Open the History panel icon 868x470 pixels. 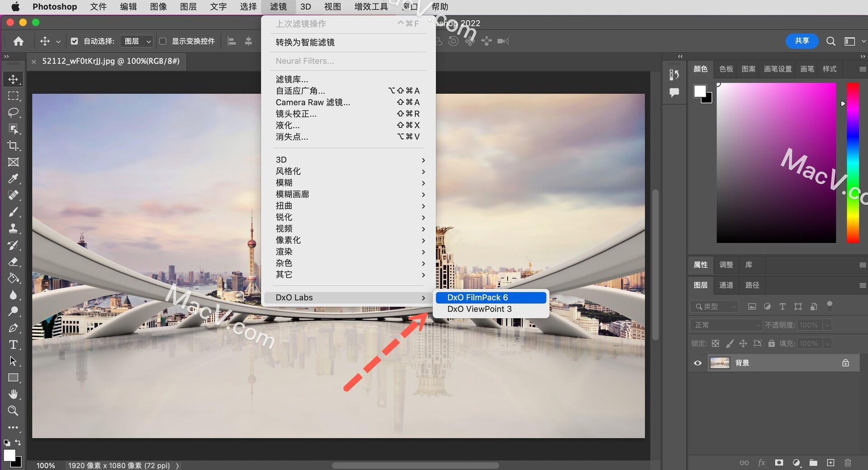click(674, 75)
